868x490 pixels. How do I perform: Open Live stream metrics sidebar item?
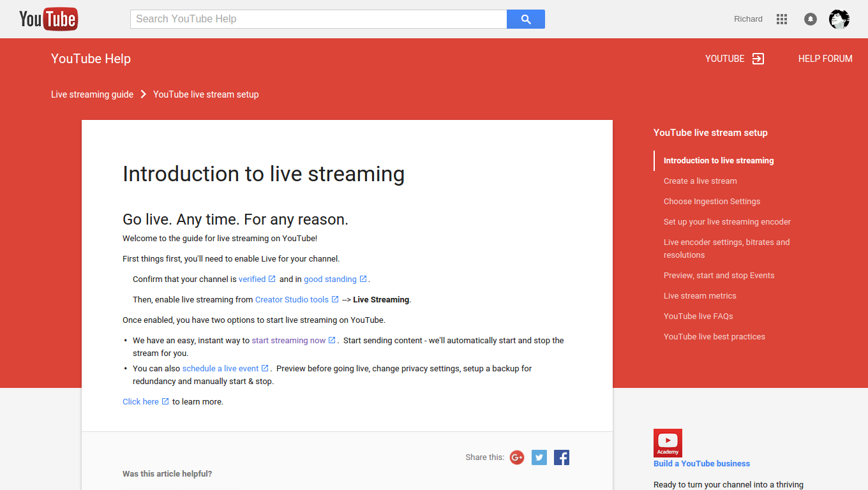point(700,296)
